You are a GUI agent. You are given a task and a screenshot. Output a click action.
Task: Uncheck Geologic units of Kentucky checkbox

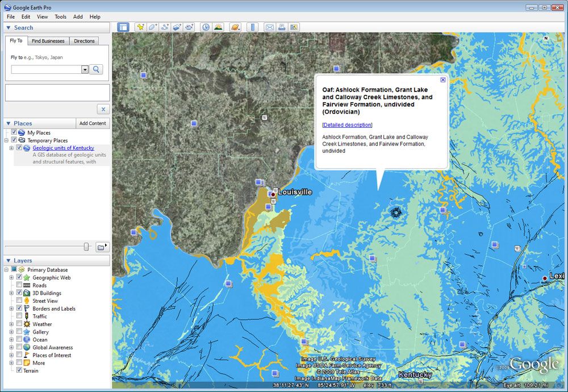19,148
